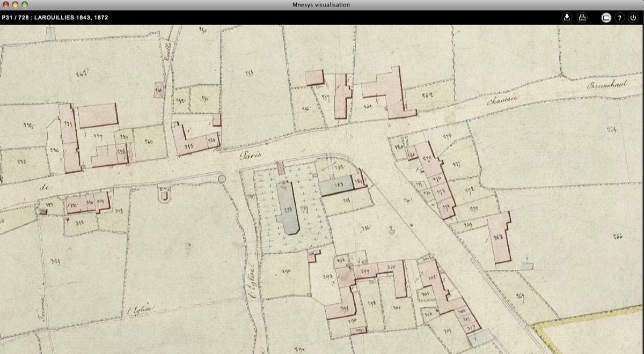
Task: Click the Paris label on the road
Action: click(x=251, y=155)
